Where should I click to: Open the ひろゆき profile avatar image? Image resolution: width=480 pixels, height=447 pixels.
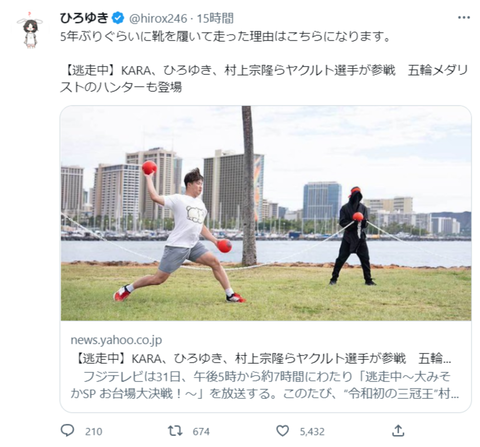point(30,30)
